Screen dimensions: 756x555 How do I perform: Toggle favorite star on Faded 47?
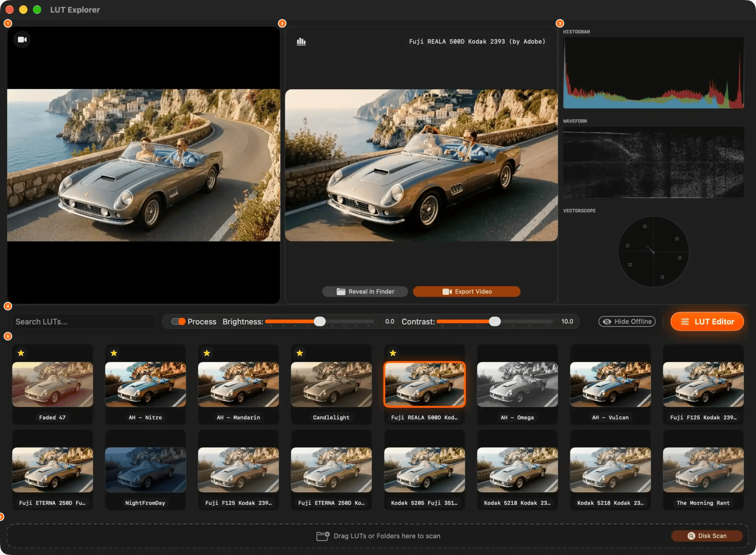21,353
